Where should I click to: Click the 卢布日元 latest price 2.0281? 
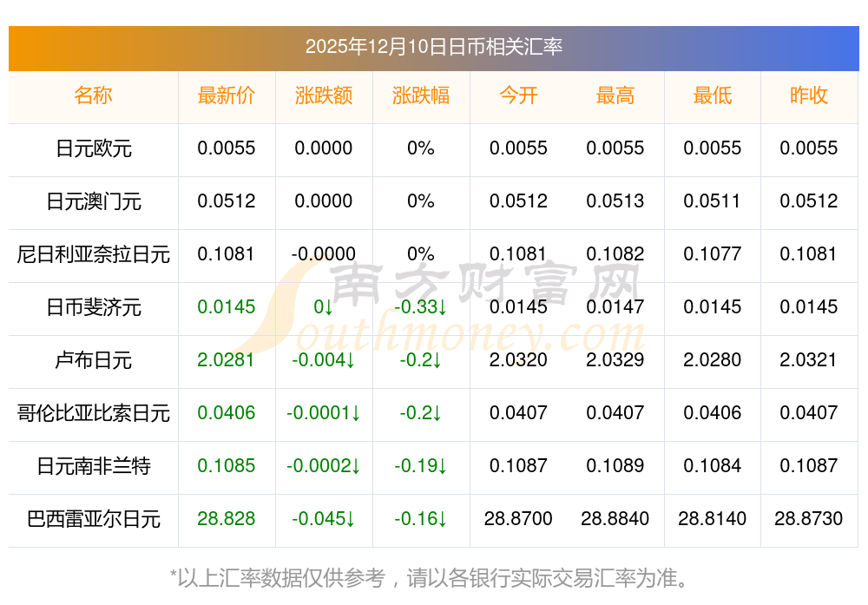coord(227,360)
